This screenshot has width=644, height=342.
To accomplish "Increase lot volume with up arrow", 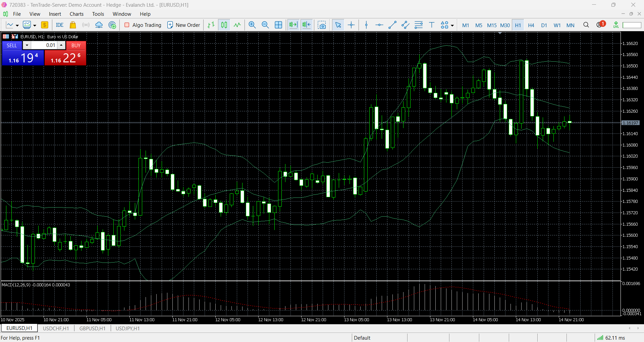I will click(61, 45).
